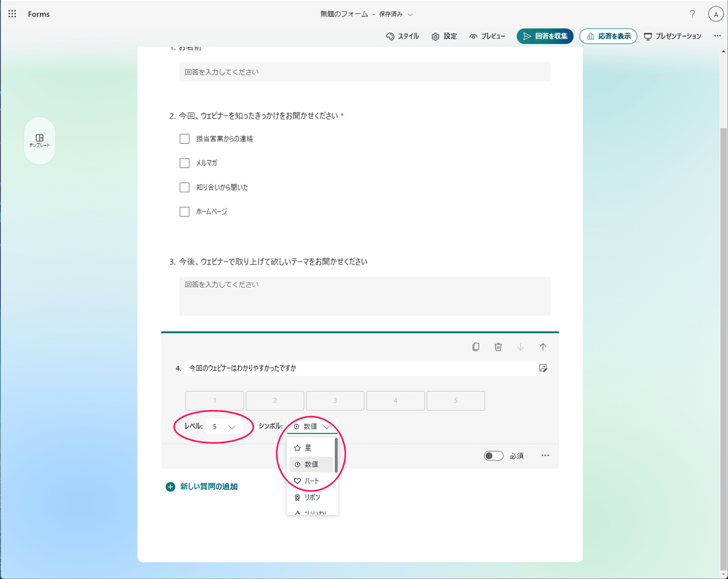Select 星 from the symbol menu
Viewport: 728px width, 579px height.
tap(308, 448)
